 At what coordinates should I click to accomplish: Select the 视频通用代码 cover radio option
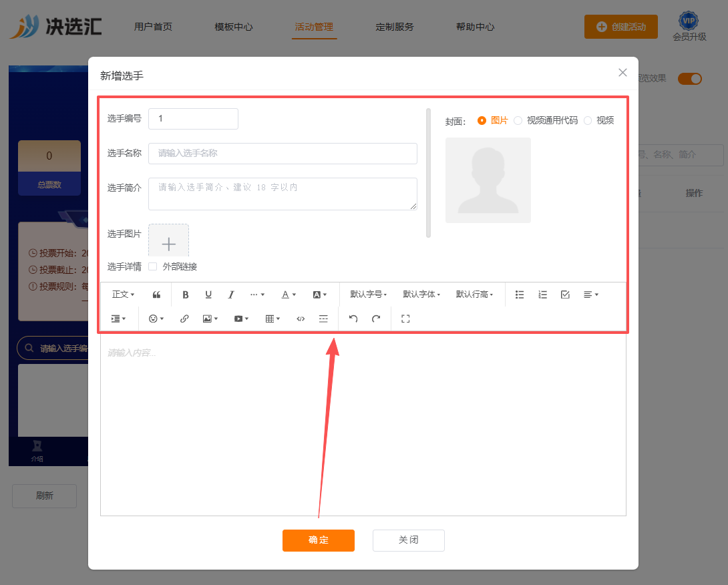click(518, 121)
